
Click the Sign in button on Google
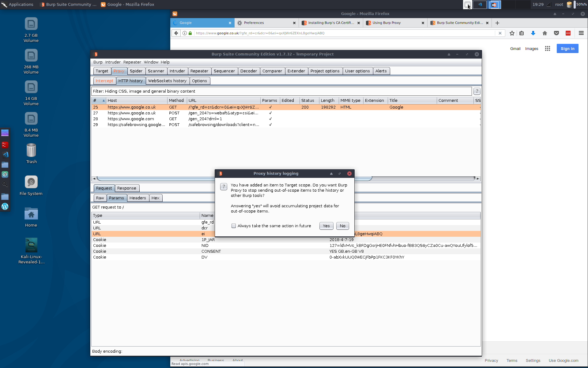[x=567, y=48]
